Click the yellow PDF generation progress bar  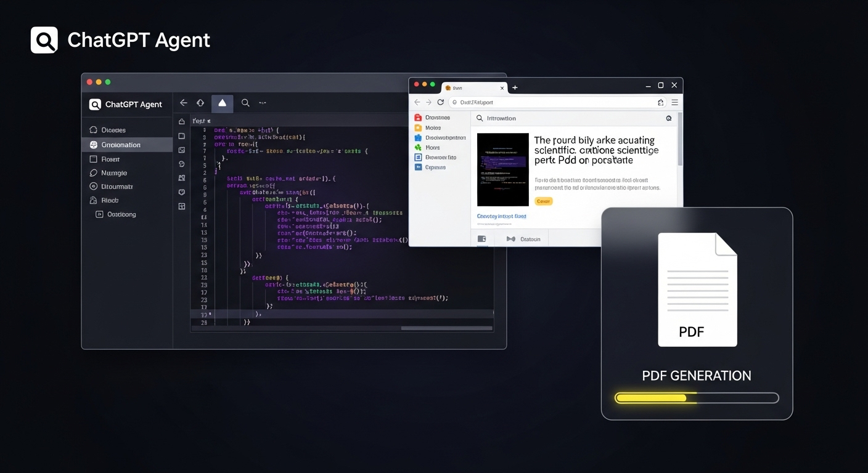point(697,398)
